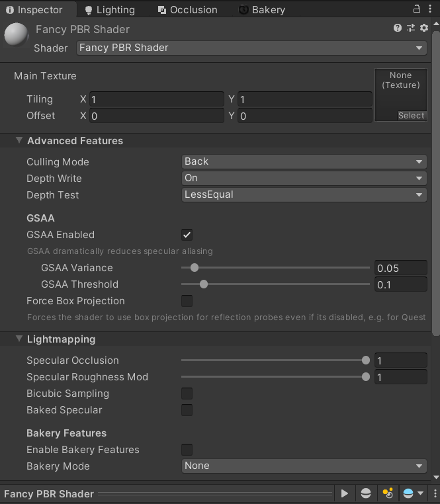The image size is (440, 504).
Task: Switch to the Lighting tab
Action: [109, 10]
